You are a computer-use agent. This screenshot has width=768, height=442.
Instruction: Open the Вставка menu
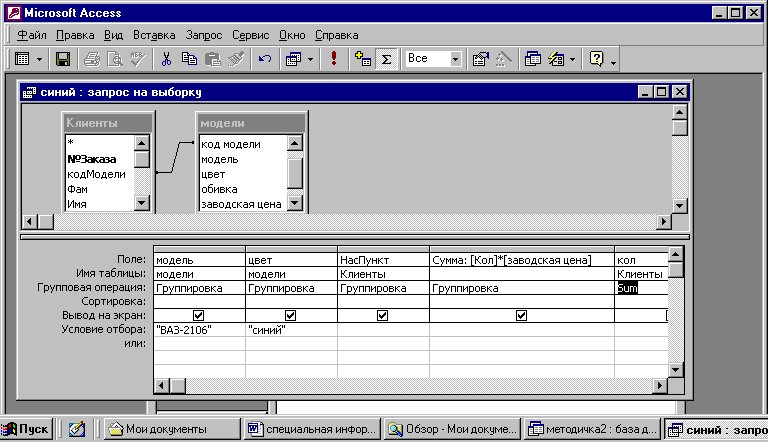154,35
